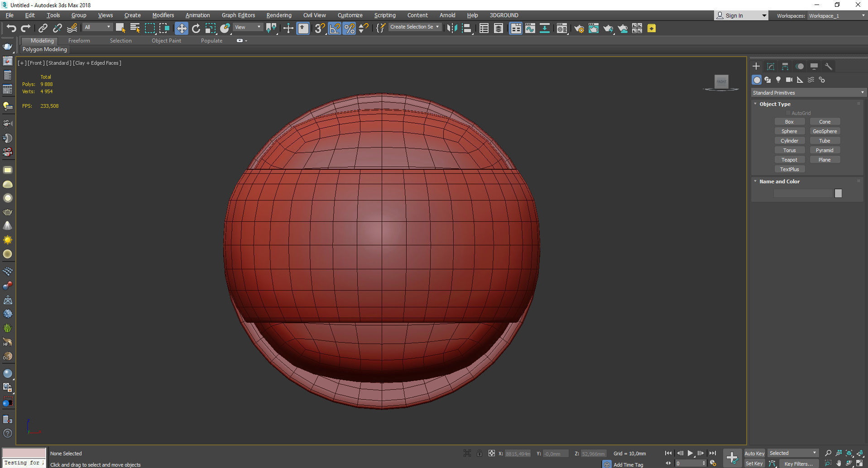
Task: Open the Scripting menu
Action: click(x=385, y=15)
